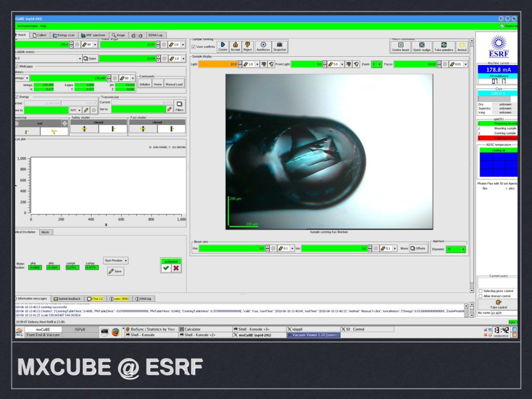Click the orange Light level field

coord(218,64)
